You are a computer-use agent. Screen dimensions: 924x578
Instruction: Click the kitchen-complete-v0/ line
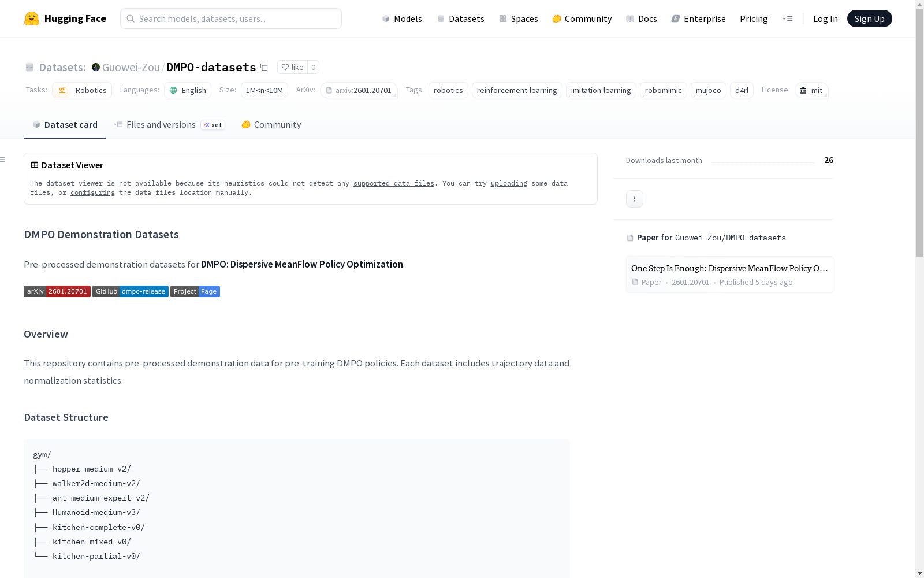[x=99, y=527]
